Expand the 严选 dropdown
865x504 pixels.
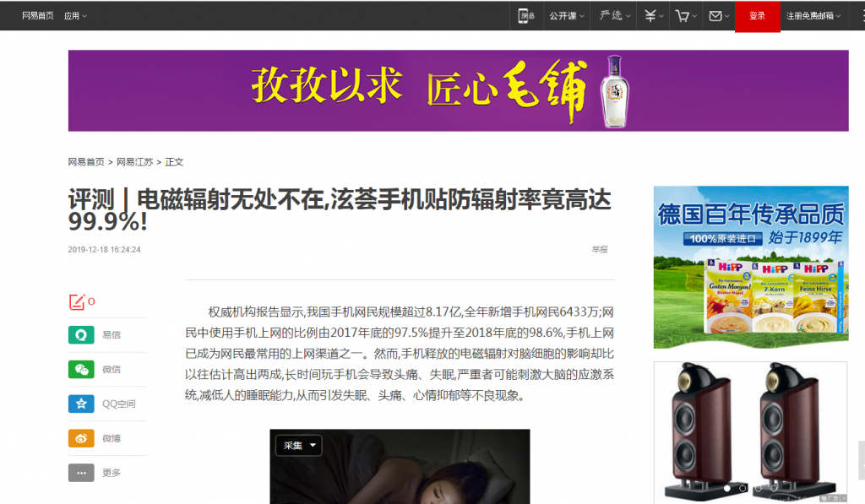[615, 16]
